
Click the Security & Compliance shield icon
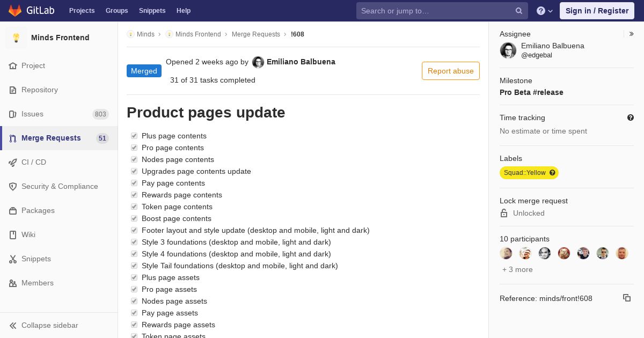pos(13,186)
